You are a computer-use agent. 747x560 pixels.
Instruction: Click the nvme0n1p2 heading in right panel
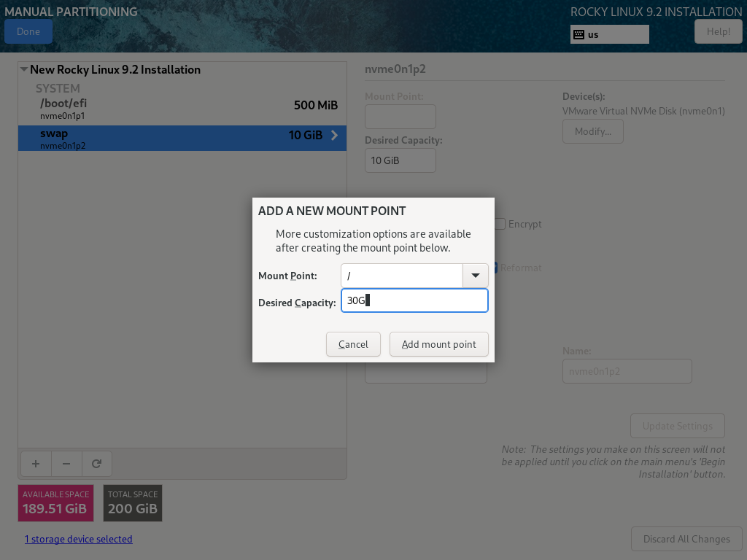pyautogui.click(x=395, y=69)
